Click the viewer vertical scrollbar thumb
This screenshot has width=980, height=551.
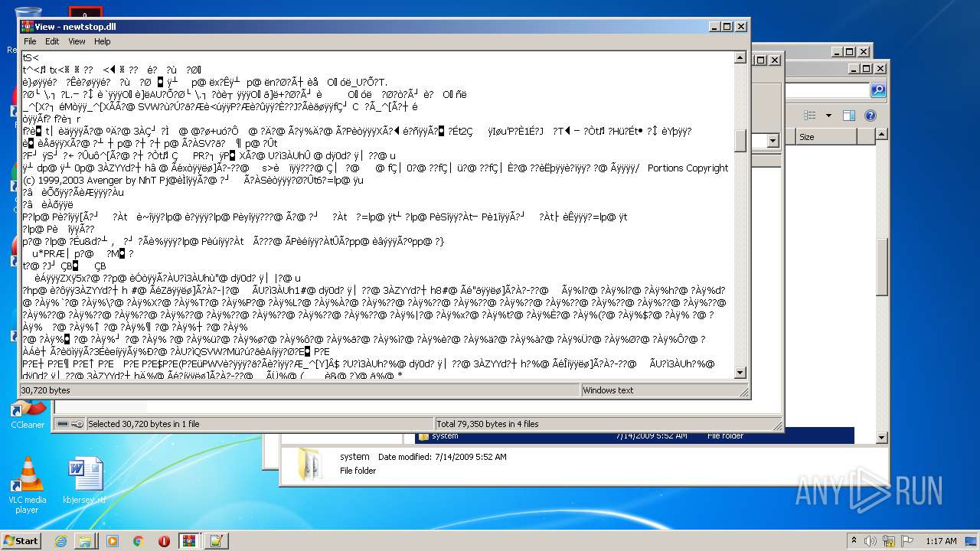click(740, 141)
